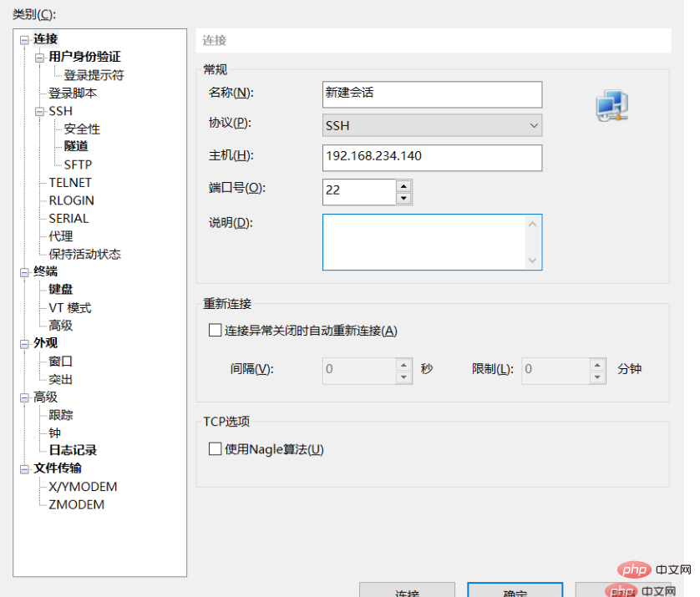Open the VT 模式 tree item
The image size is (700, 597).
[70, 308]
